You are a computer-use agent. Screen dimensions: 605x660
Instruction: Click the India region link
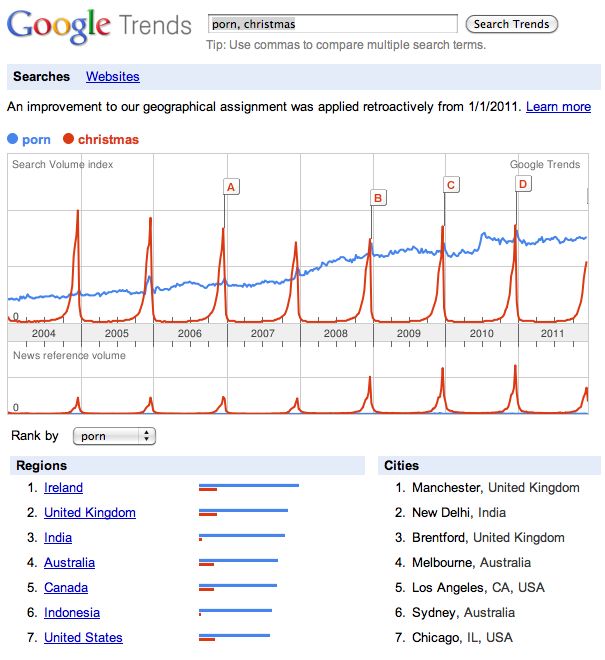pyautogui.click(x=58, y=538)
